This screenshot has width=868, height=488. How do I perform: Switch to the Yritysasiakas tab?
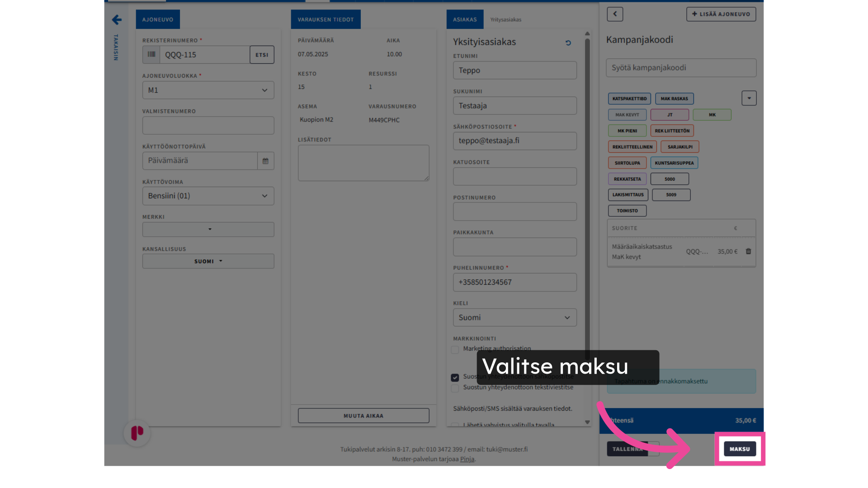point(506,19)
